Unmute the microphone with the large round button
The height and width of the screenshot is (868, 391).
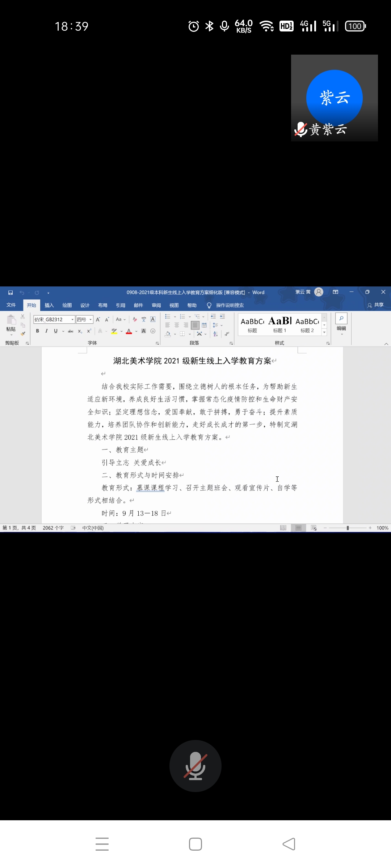pyautogui.click(x=195, y=766)
